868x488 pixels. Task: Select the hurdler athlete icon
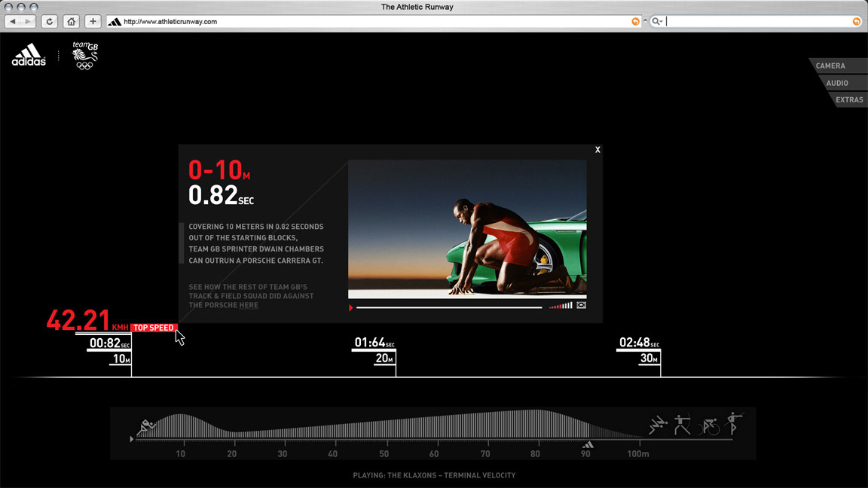pyautogui.click(x=659, y=425)
